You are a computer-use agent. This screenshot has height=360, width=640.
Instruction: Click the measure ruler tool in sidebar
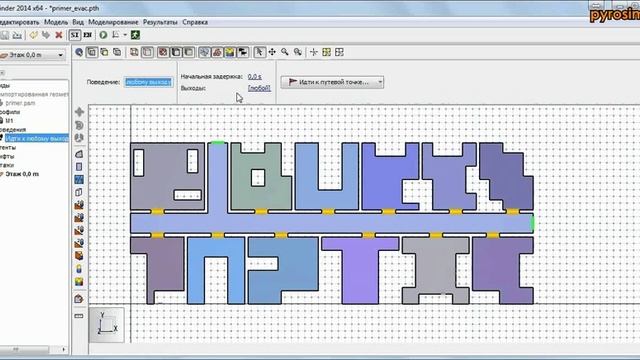coord(79,316)
